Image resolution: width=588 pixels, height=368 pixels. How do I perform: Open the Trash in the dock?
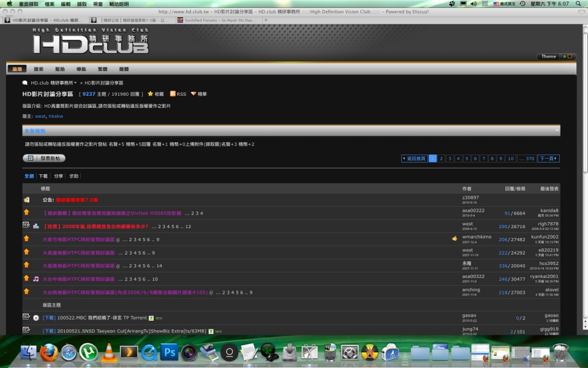point(560,353)
